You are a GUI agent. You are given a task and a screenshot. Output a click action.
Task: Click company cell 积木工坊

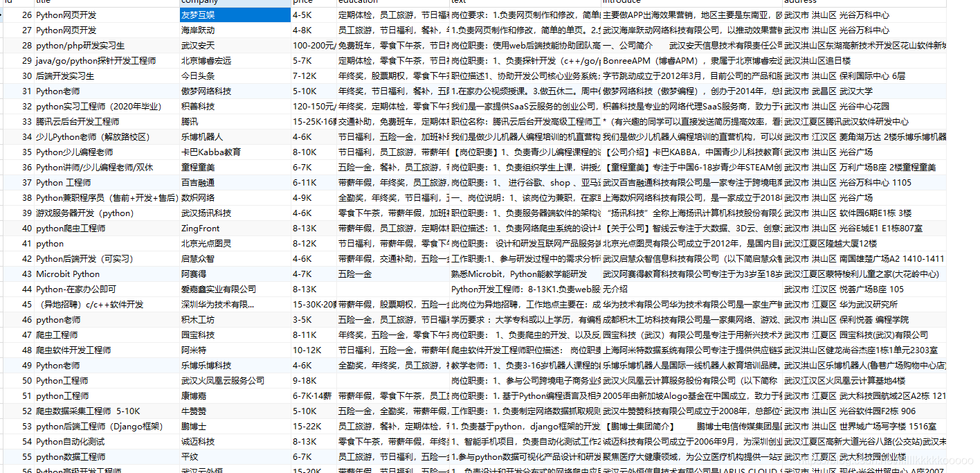click(x=235, y=319)
